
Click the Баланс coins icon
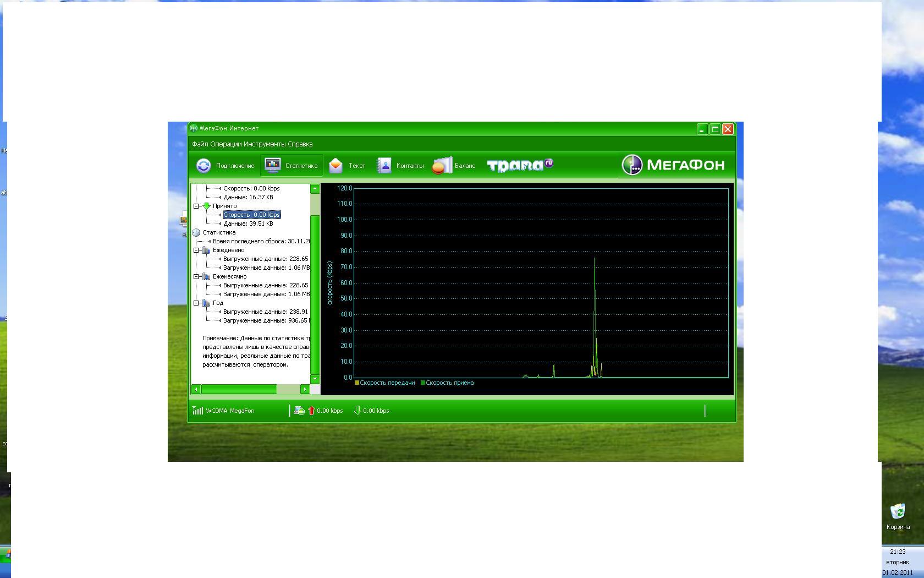tap(442, 165)
